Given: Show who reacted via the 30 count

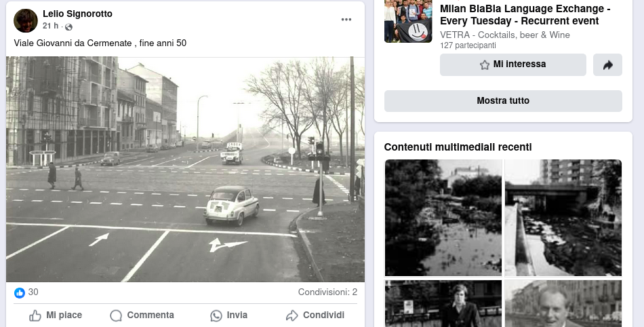Looking at the screenshot, I should pyautogui.click(x=33, y=292).
